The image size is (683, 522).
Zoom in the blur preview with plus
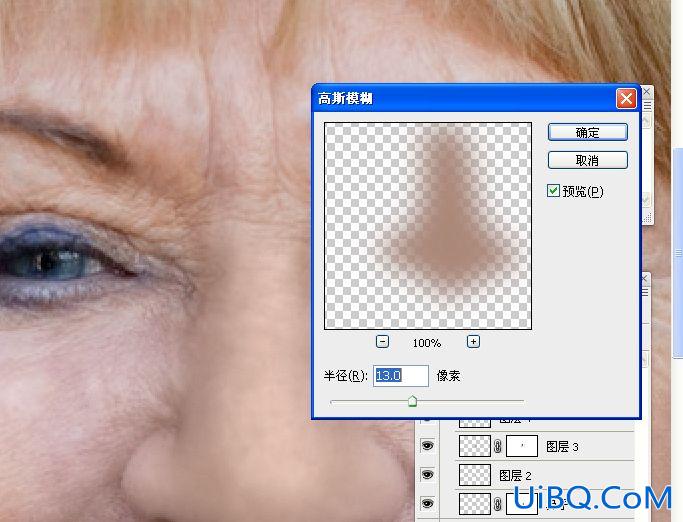(x=473, y=342)
